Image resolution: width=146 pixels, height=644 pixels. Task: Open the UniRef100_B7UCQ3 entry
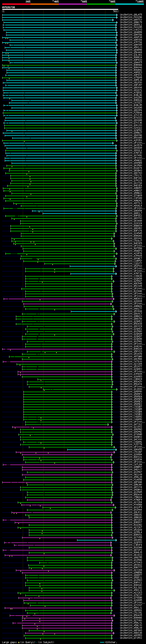131,118
